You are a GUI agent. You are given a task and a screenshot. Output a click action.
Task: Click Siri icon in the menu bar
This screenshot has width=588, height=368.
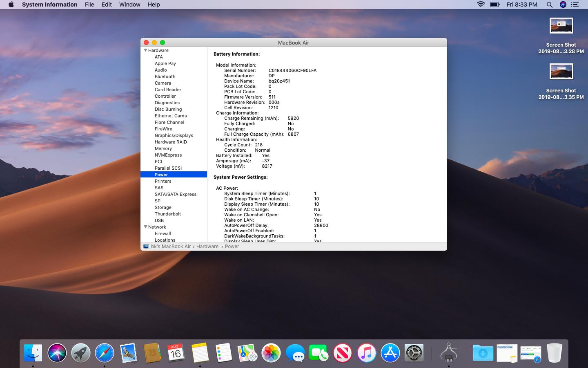(x=563, y=4)
